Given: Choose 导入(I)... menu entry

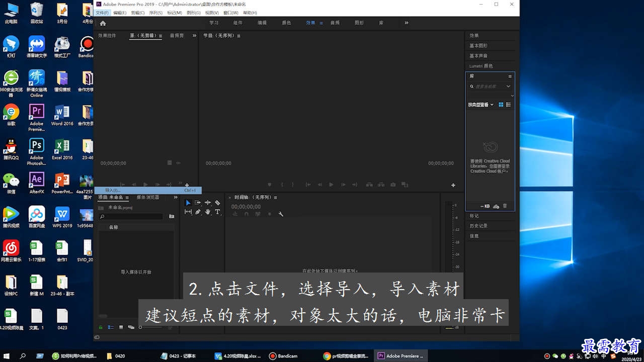Looking at the screenshot, I should pyautogui.click(x=148, y=191).
